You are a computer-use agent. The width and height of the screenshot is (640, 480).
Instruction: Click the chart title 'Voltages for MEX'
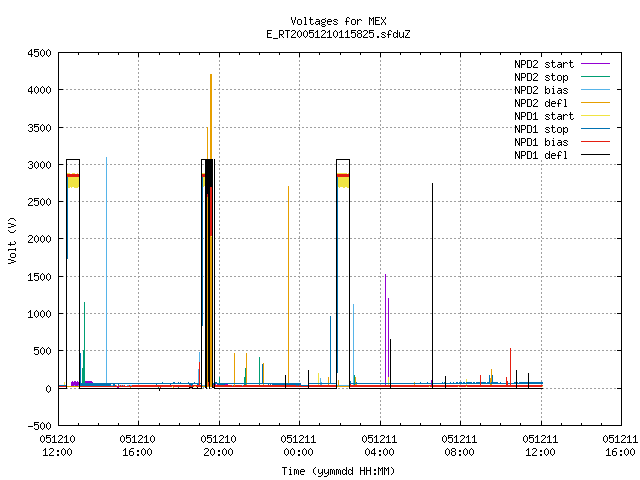click(338, 21)
